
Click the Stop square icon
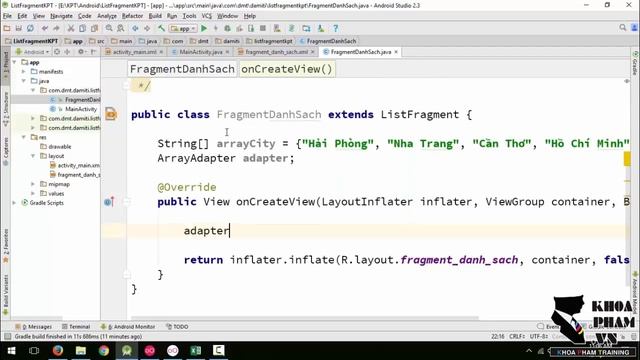pyautogui.click(x=263, y=28)
